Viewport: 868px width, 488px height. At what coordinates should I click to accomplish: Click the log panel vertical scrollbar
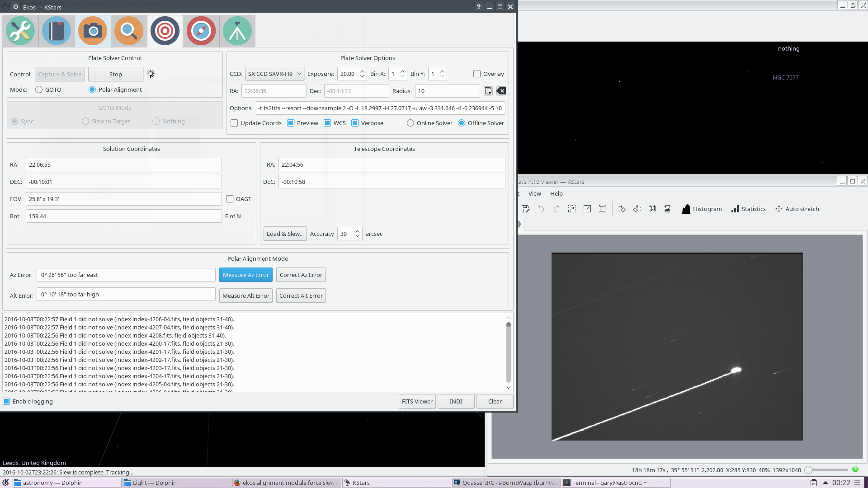tap(508, 352)
